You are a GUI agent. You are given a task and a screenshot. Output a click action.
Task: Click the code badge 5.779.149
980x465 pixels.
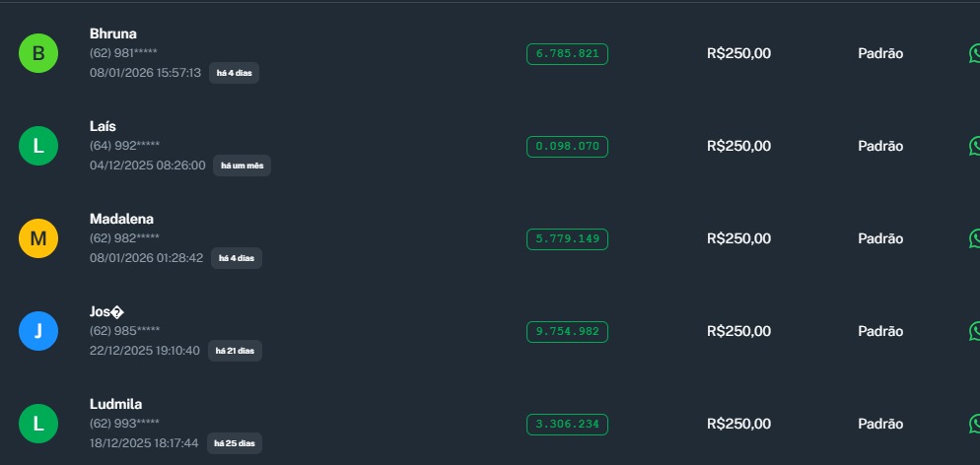[567, 238]
